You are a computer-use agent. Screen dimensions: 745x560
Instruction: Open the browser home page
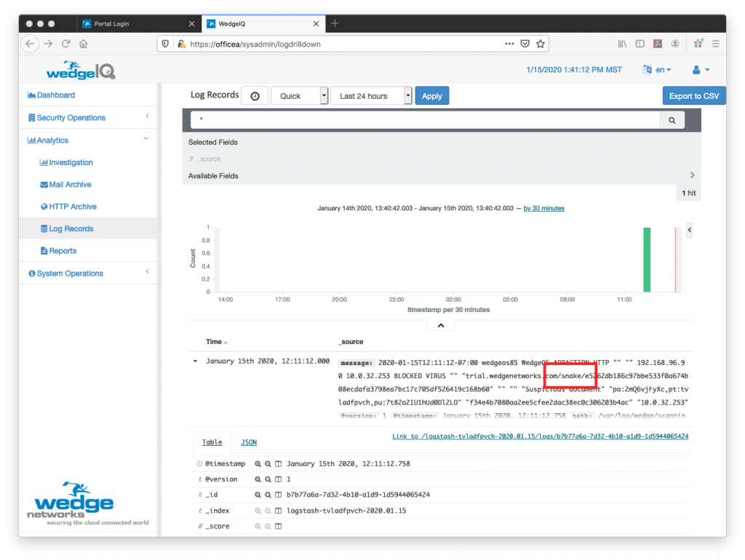[x=84, y=44]
